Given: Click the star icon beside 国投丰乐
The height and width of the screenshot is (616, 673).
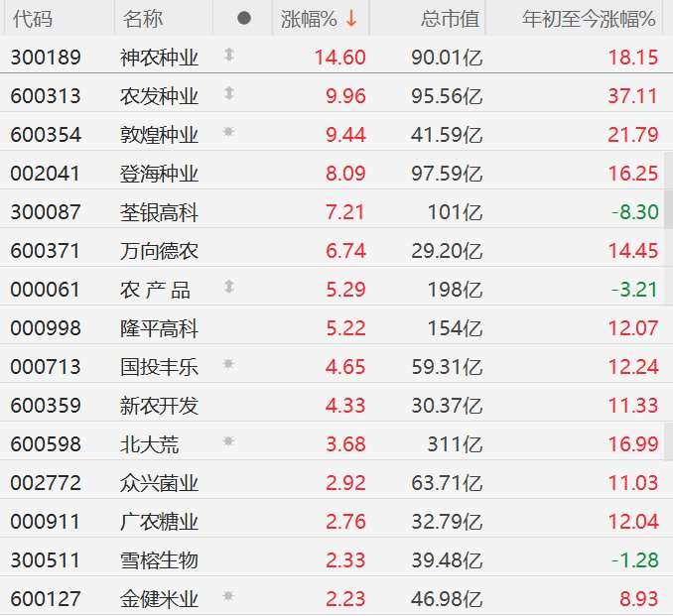Looking at the screenshot, I should click(228, 364).
